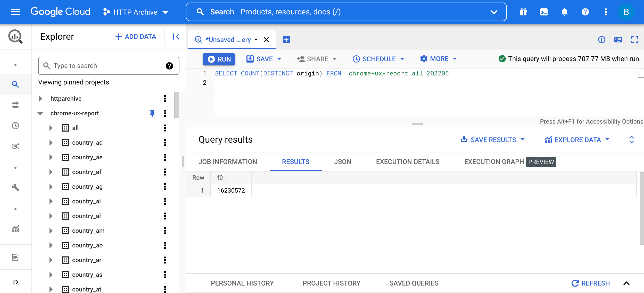Open the SHARE dropdown arrow
Viewport: 644px width, 293px height.
tap(335, 59)
